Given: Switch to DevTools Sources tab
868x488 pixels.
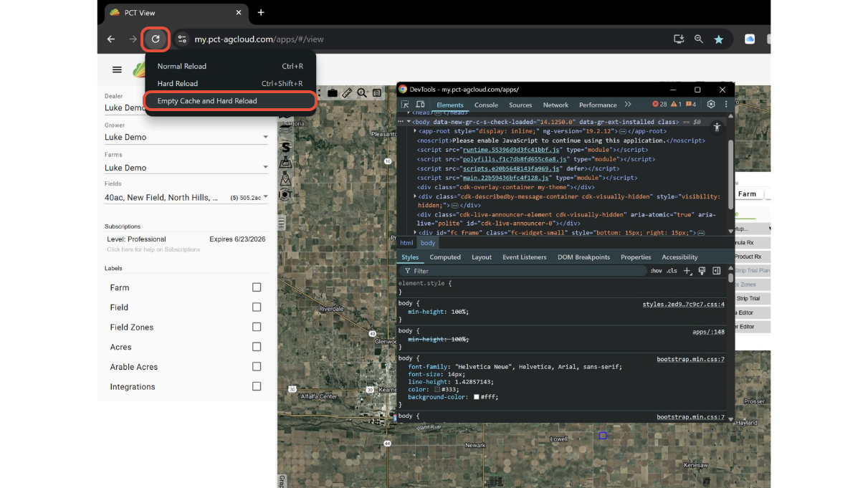Looking at the screenshot, I should tap(520, 105).
